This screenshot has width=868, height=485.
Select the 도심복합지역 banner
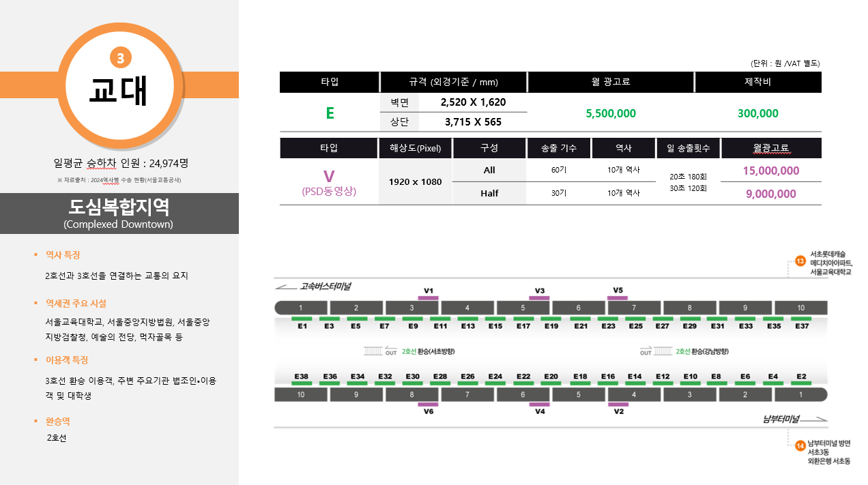[119, 213]
